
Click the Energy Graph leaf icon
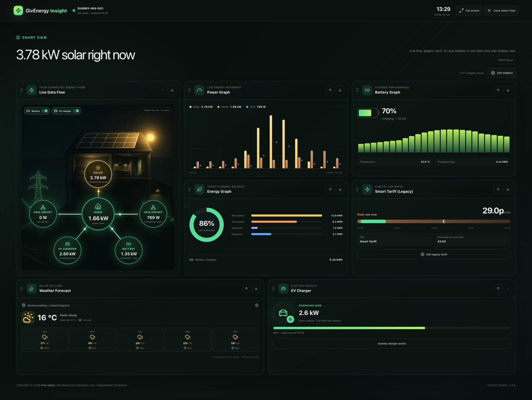point(199,190)
